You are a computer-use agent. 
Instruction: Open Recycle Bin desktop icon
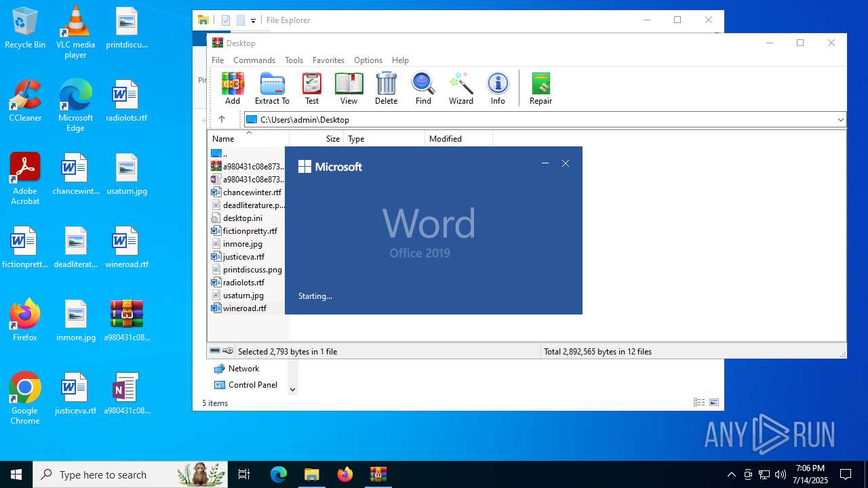pyautogui.click(x=25, y=28)
